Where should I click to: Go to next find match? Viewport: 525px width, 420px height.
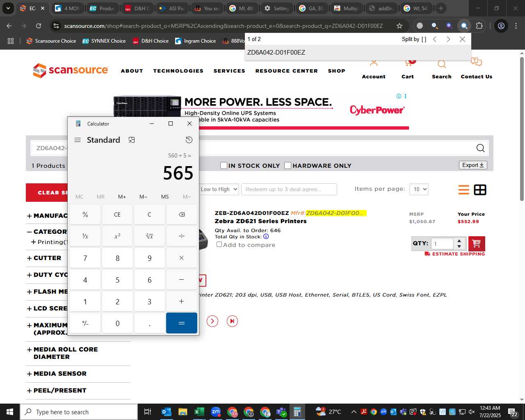coord(448,39)
